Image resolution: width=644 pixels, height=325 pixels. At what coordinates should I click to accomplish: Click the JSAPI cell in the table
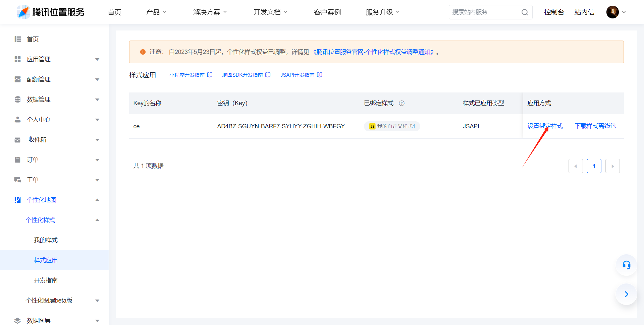tap(471, 126)
